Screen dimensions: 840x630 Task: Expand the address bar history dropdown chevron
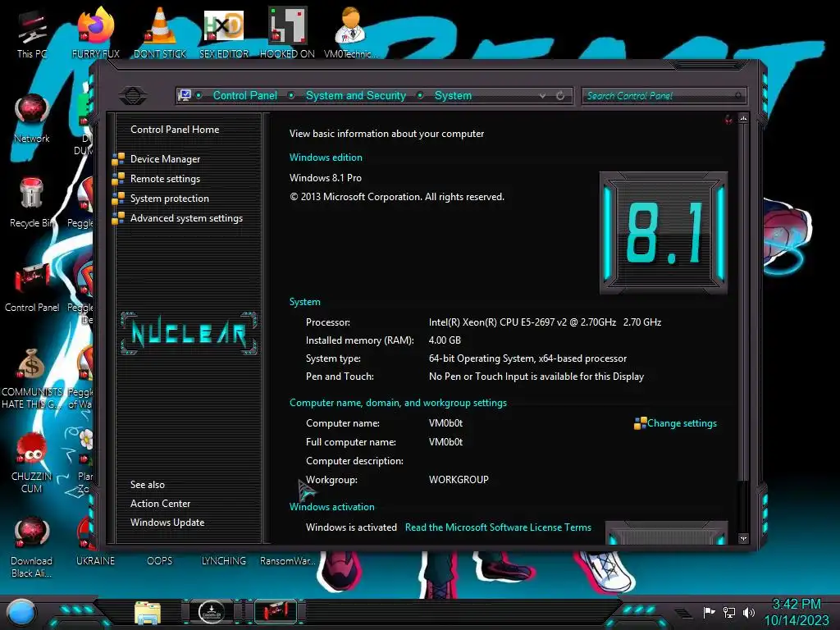pyautogui.click(x=543, y=95)
